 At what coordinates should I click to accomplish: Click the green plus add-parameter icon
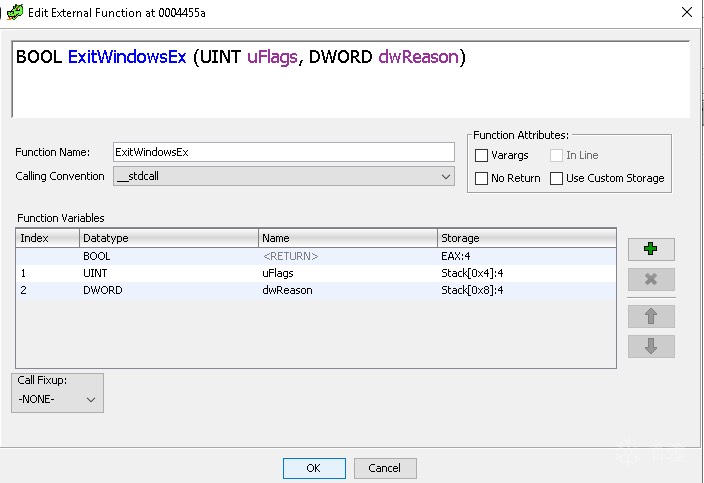click(651, 249)
